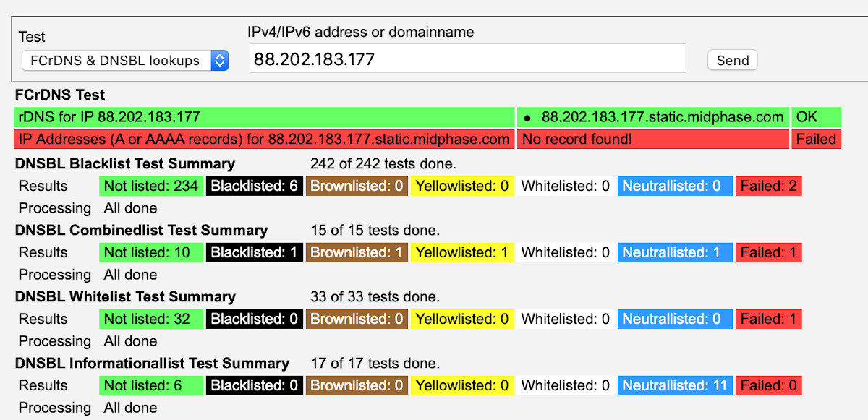Click the 88.202.183.177.static.midphase.com rDNS result

tap(662, 117)
